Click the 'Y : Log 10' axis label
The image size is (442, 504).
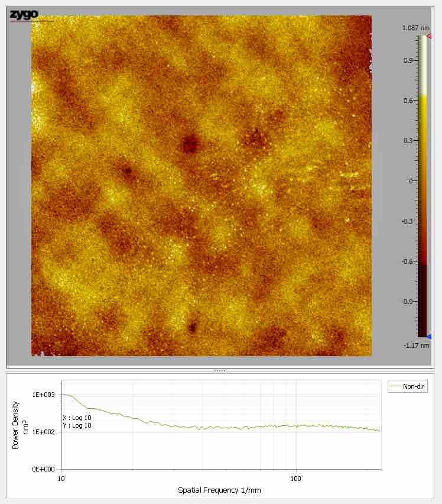tap(77, 425)
